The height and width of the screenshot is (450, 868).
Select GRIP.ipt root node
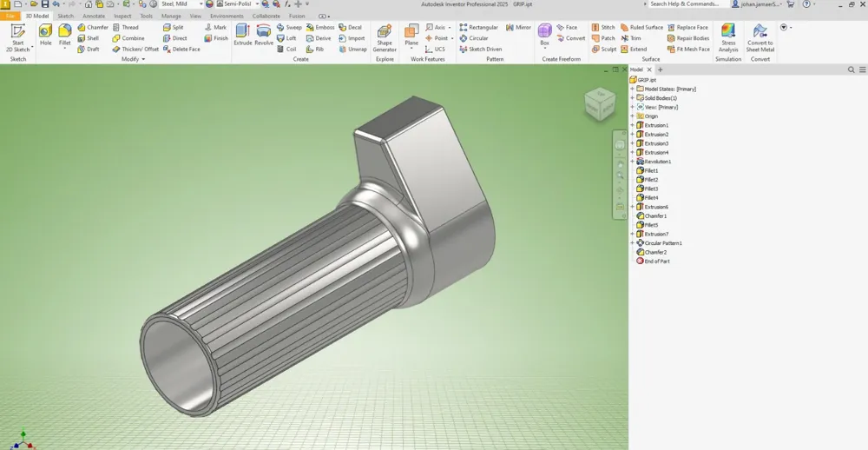click(x=642, y=80)
